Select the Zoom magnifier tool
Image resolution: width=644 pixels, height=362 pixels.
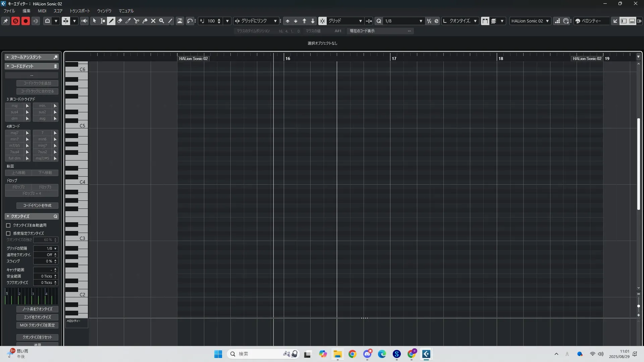click(x=162, y=21)
